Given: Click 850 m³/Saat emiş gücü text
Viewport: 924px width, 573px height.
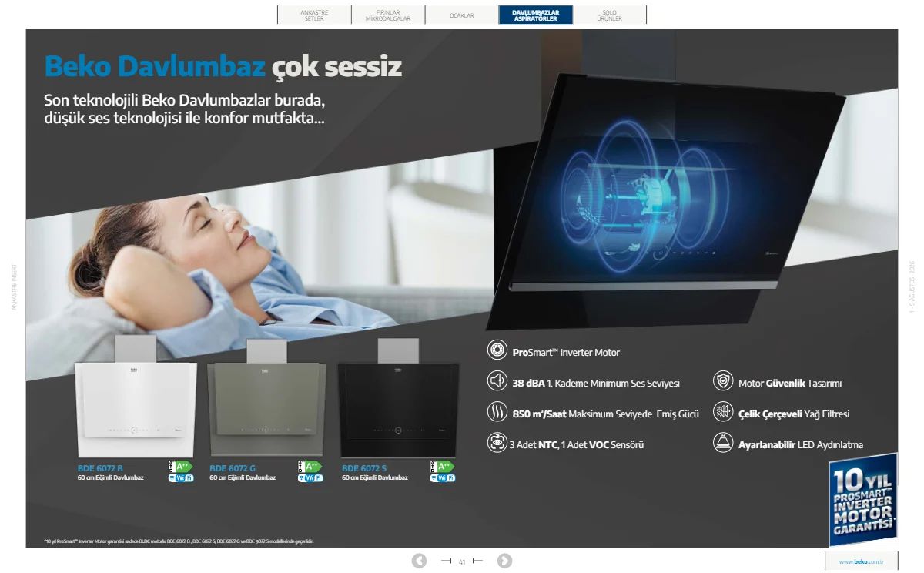Looking at the screenshot, I should pyautogui.click(x=606, y=414).
